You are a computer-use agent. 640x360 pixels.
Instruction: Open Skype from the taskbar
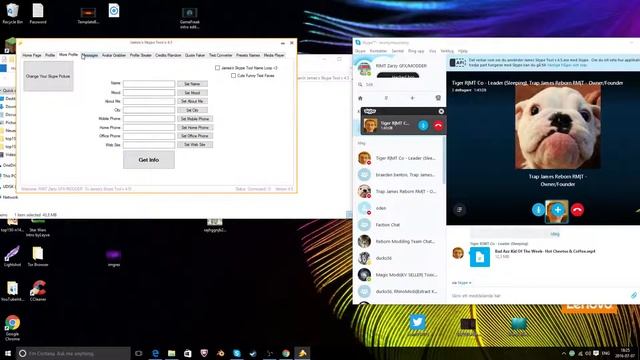coord(237,353)
